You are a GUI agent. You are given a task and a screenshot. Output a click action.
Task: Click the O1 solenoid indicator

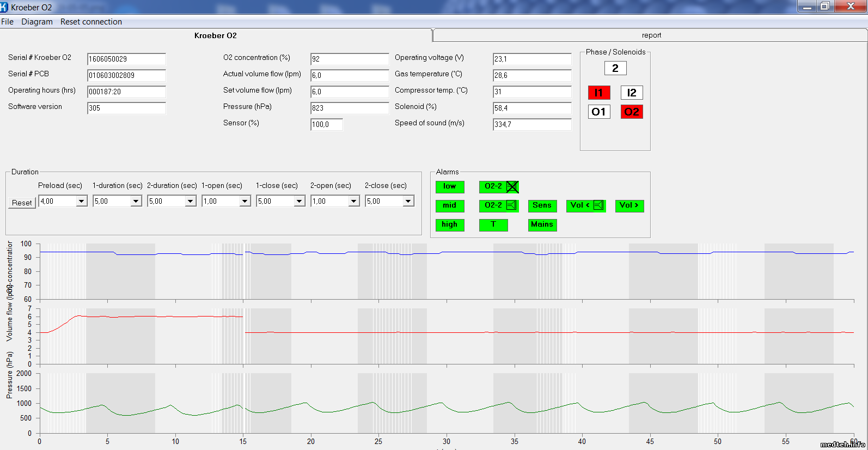(599, 112)
